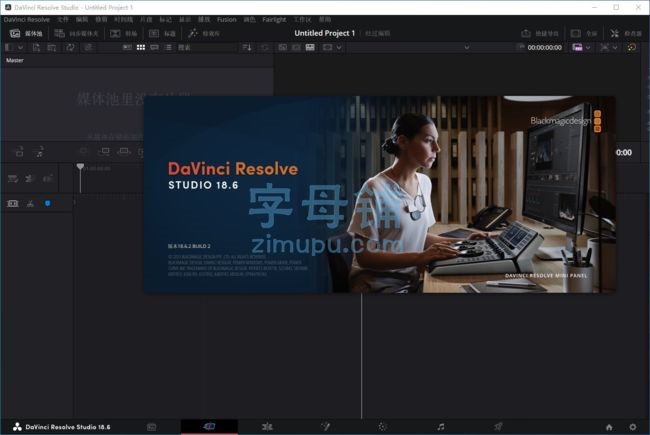The width and height of the screenshot is (650, 435).
Task: Click the purple timeline resolution icon
Action: pos(577,48)
